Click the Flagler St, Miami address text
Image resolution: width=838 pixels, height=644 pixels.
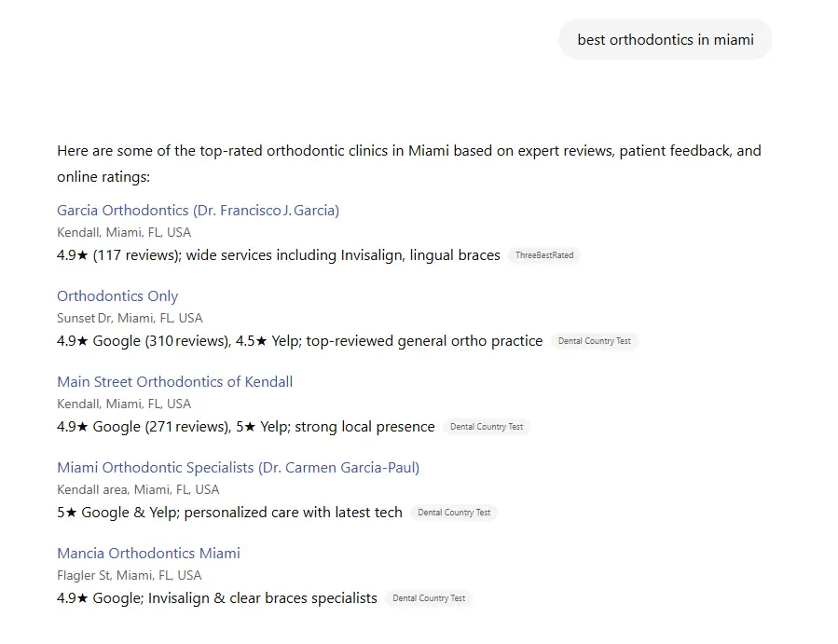pos(130,575)
